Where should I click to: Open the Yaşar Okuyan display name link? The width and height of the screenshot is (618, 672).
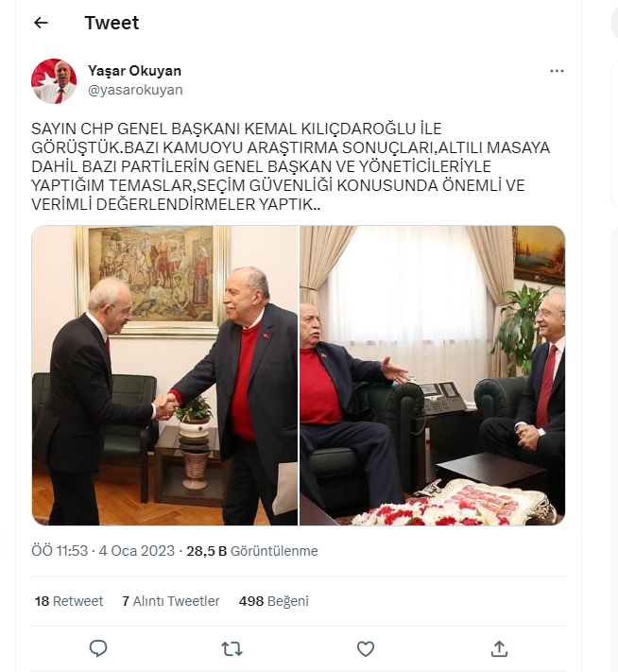click(x=134, y=71)
